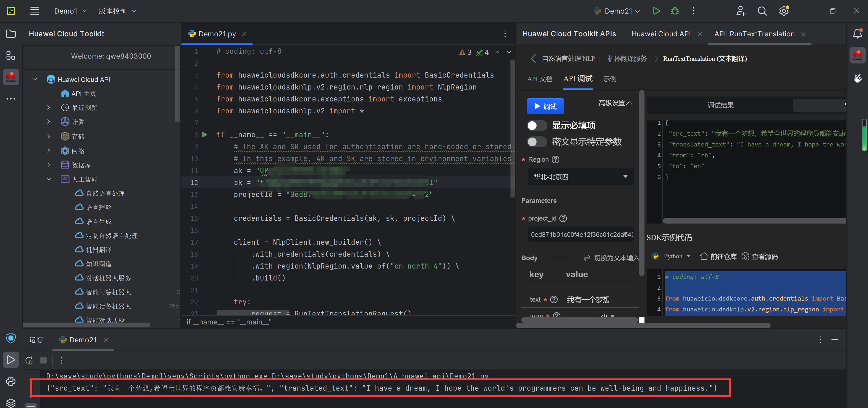Open Region 华北-北京四 dropdown
This screenshot has width=868, height=408.
tap(580, 177)
